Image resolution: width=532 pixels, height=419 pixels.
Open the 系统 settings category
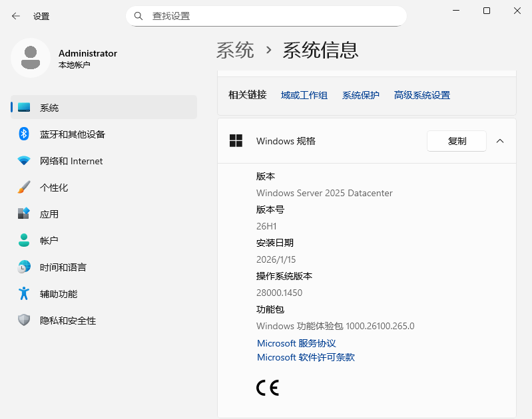click(x=104, y=108)
